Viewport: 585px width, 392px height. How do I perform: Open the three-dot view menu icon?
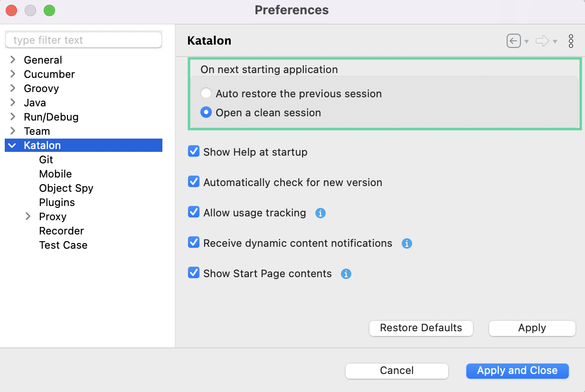pyautogui.click(x=571, y=41)
